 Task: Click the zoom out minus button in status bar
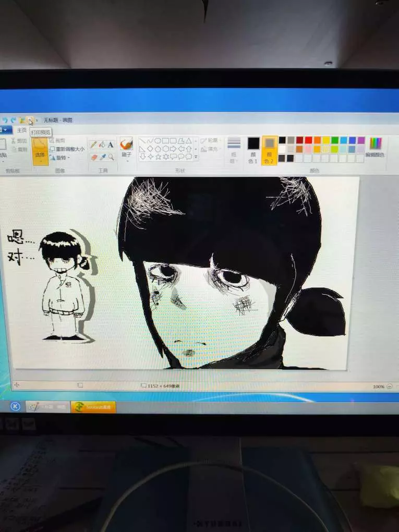click(x=390, y=386)
